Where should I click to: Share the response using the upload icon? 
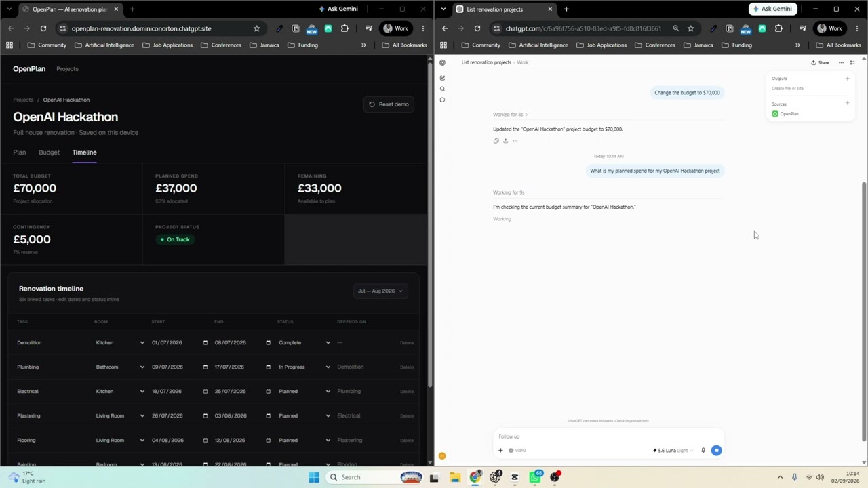click(505, 141)
